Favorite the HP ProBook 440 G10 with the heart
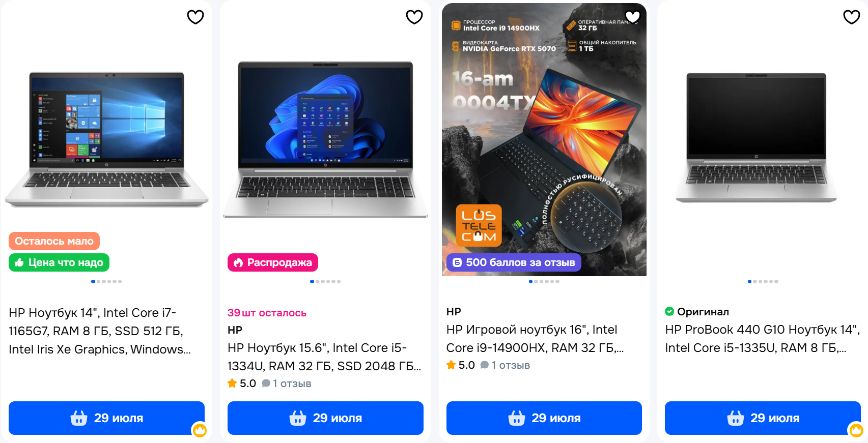 tap(852, 17)
